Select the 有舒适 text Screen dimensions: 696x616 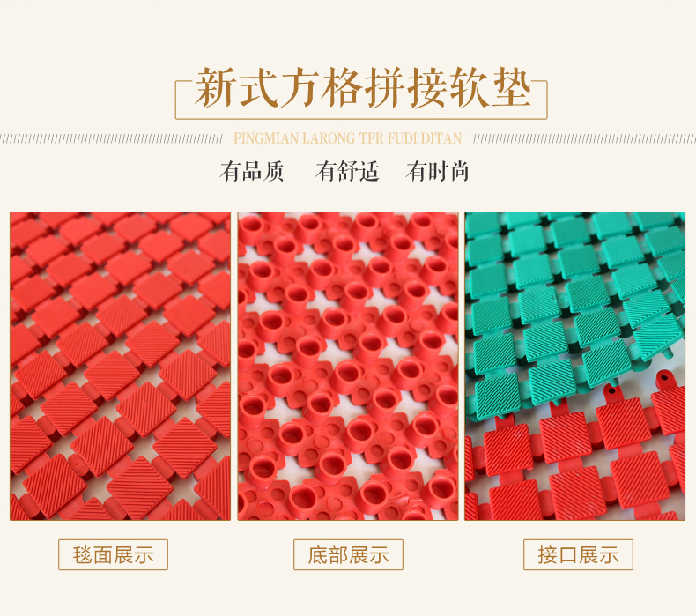tap(347, 172)
